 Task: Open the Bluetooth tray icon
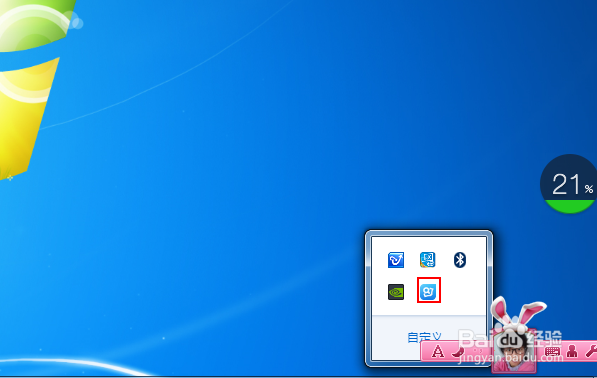click(x=460, y=260)
